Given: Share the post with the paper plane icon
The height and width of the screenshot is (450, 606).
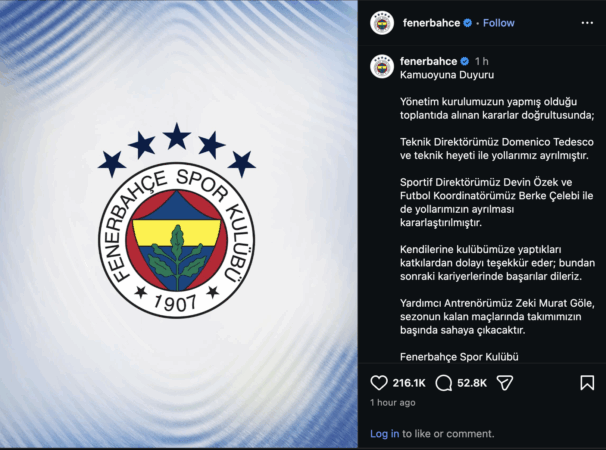Looking at the screenshot, I should 505,383.
